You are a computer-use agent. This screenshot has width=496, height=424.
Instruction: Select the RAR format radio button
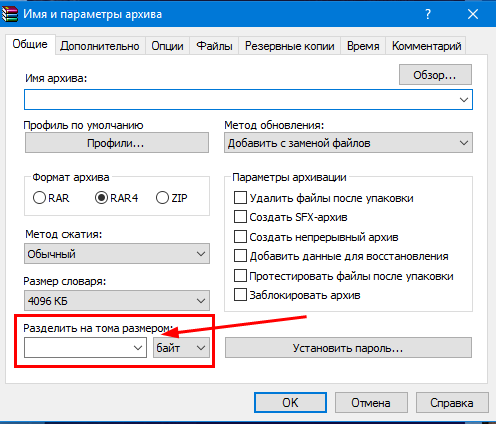39,198
